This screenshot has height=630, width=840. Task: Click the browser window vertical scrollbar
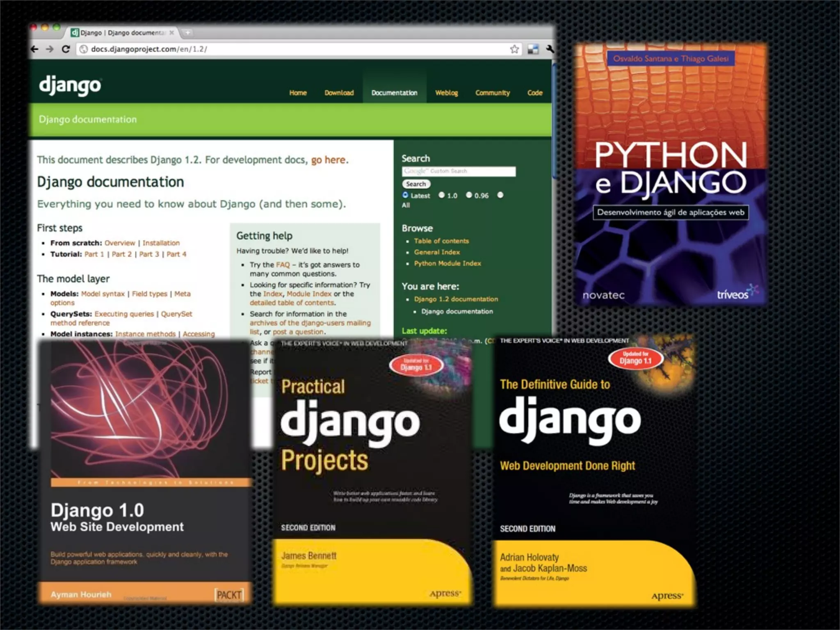coord(554,121)
